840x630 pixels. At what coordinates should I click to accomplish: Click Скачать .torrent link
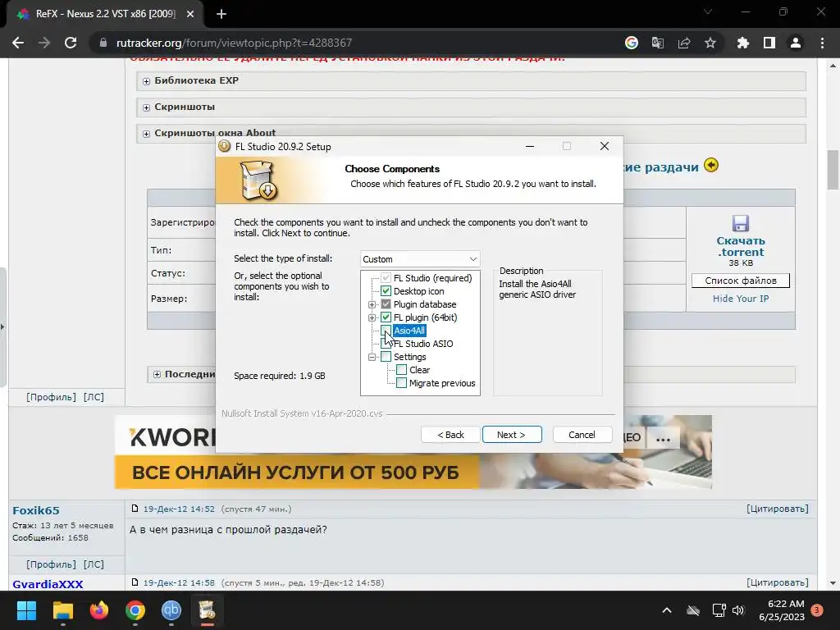point(741,246)
